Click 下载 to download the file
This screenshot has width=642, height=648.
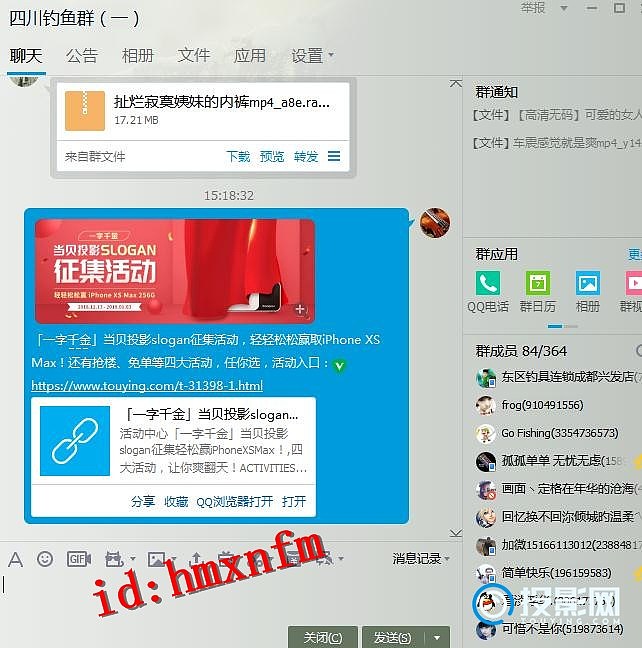pyautogui.click(x=238, y=157)
